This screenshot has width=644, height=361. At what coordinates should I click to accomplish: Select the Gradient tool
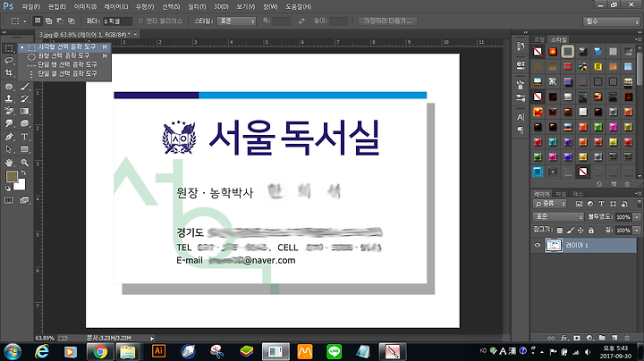point(25,111)
